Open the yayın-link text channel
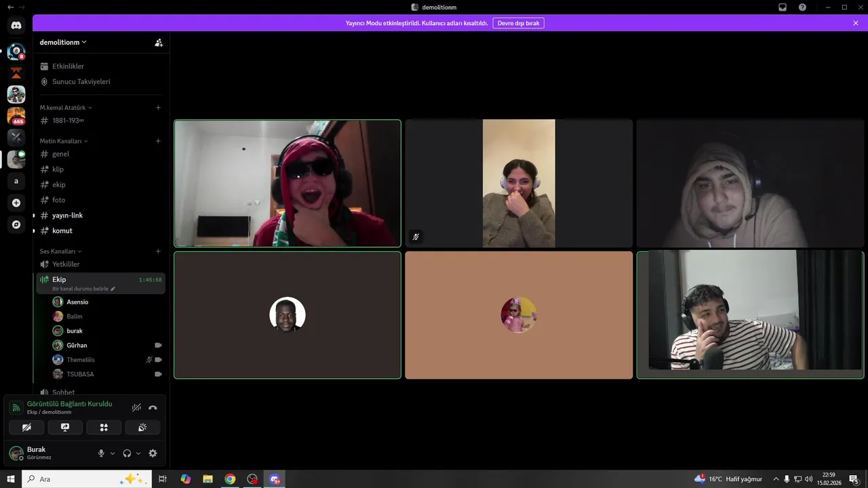This screenshot has width=868, height=488. coord(100,216)
